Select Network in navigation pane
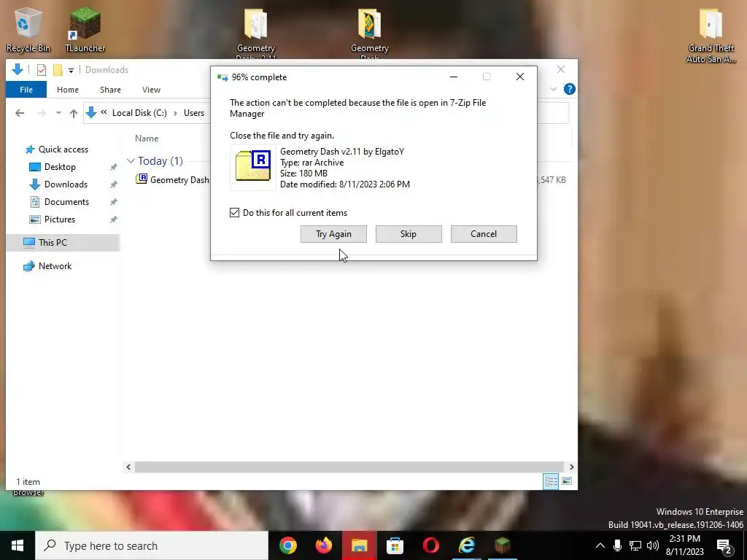The width and height of the screenshot is (747, 560). [x=55, y=265]
